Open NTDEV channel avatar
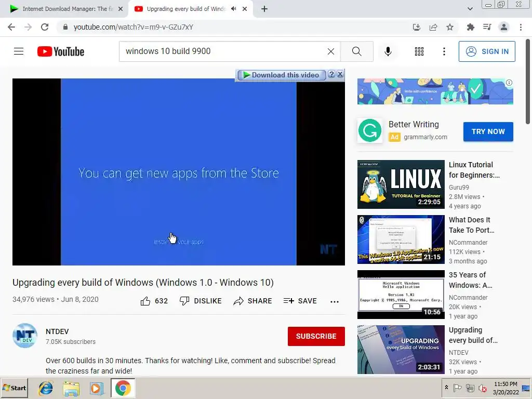This screenshot has height=399, width=532. (25, 336)
